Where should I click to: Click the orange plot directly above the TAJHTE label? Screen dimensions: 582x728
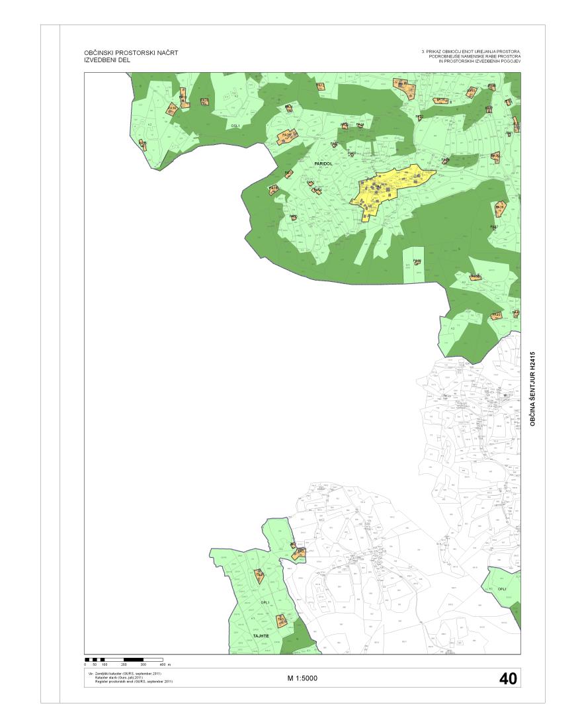(x=281, y=621)
